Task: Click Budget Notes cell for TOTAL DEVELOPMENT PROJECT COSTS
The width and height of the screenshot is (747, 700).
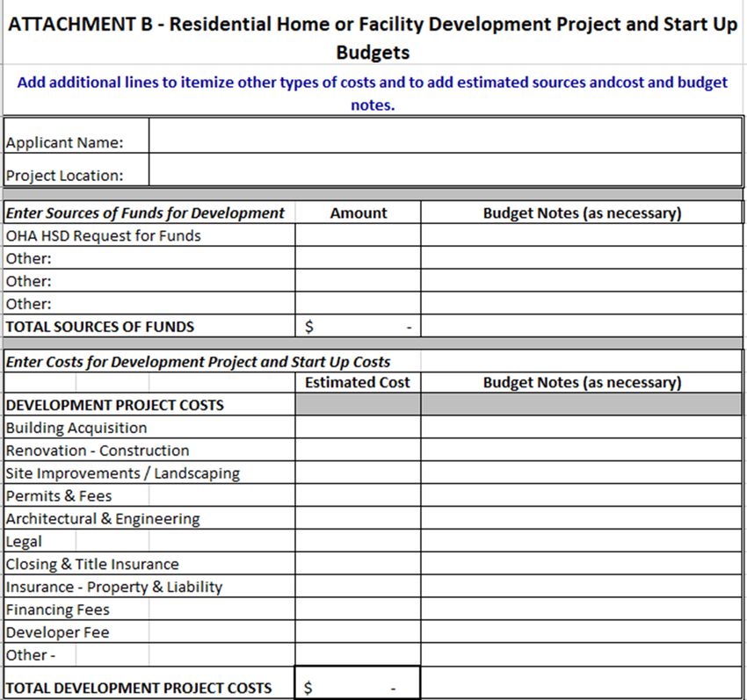Action: (x=582, y=682)
